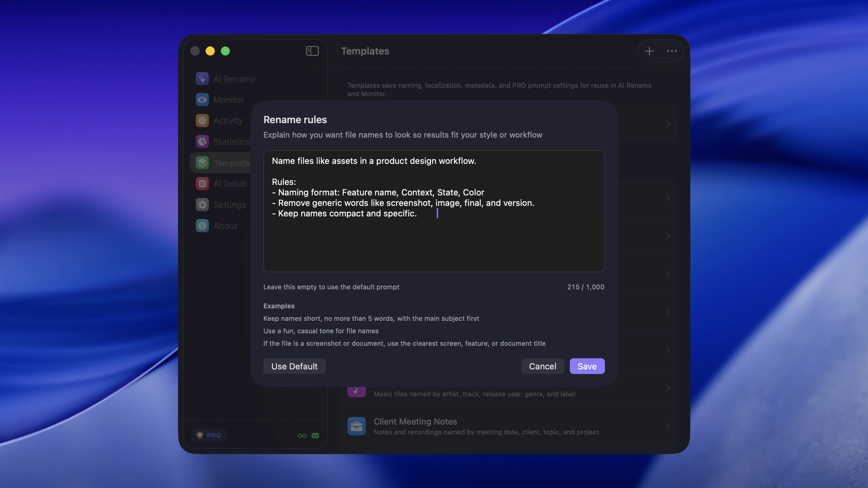The height and width of the screenshot is (488, 868).
Task: Click the Templates layers icon
Action: pyautogui.click(x=202, y=163)
